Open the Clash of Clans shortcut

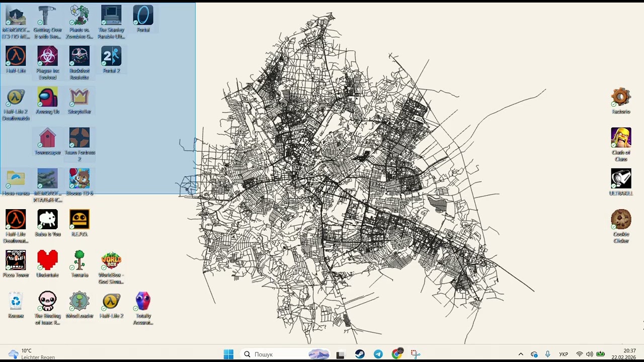tap(621, 145)
